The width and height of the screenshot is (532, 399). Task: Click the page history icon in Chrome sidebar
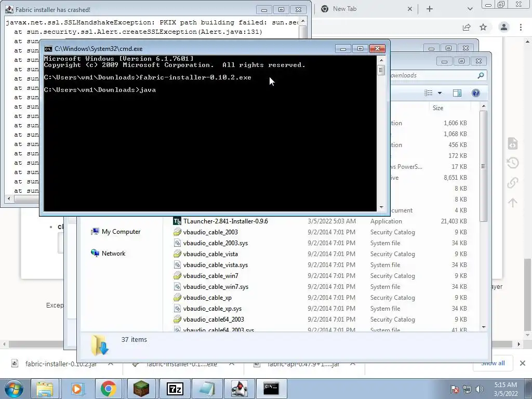[x=513, y=163]
